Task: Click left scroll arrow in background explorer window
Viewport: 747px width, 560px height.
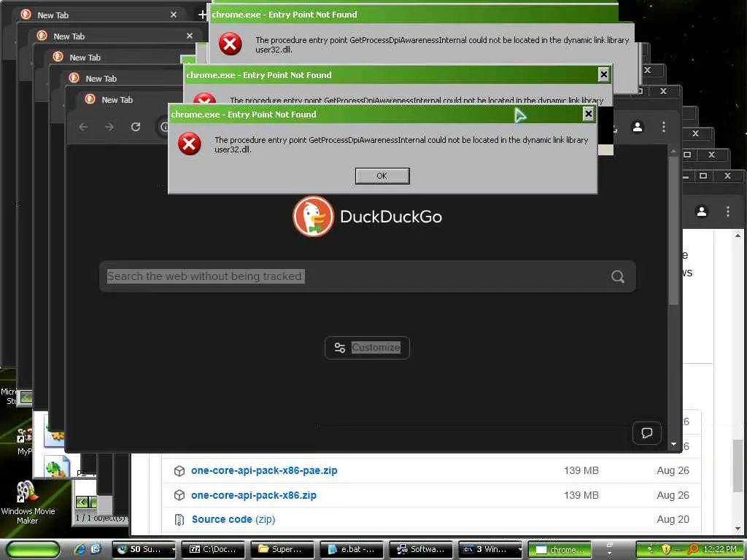Action: 82,502
